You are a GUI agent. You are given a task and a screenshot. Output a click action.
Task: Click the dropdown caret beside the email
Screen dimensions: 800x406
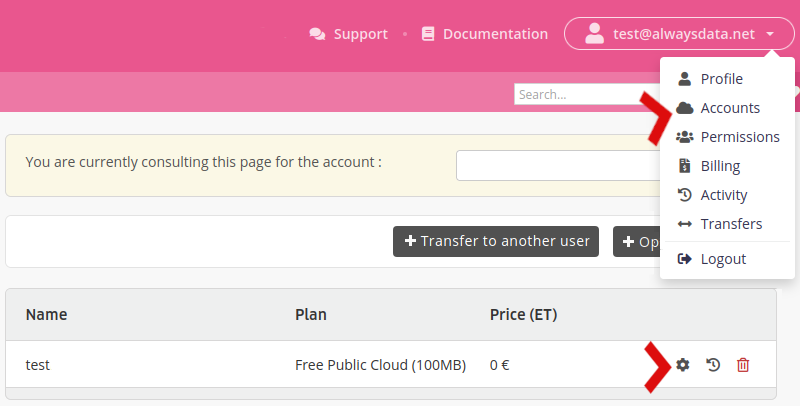click(770, 34)
